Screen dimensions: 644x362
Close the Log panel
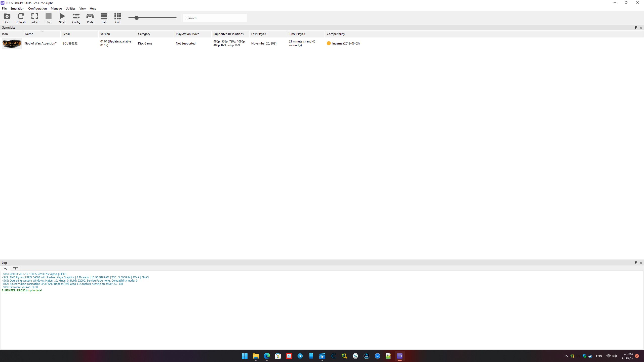[641, 262]
